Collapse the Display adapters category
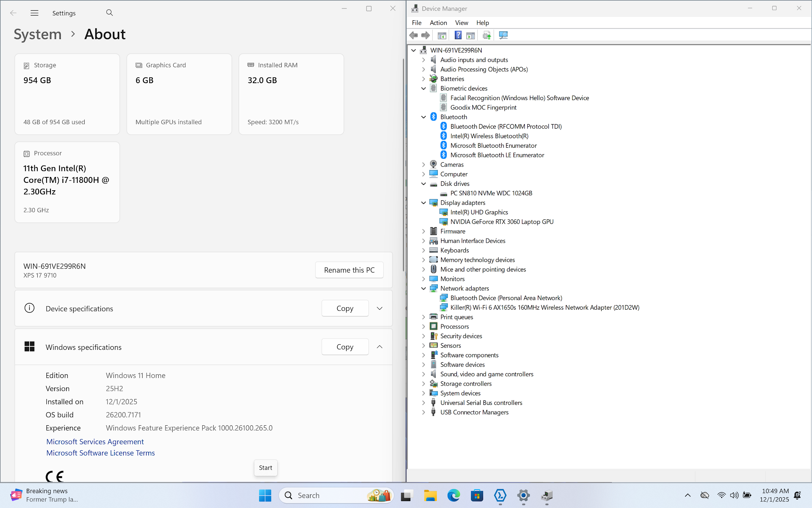The image size is (812, 508). [x=424, y=203]
